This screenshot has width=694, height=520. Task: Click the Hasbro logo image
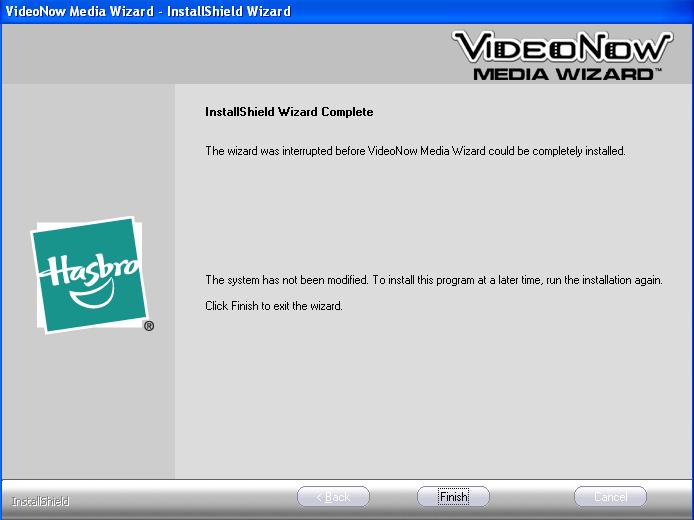point(92,275)
